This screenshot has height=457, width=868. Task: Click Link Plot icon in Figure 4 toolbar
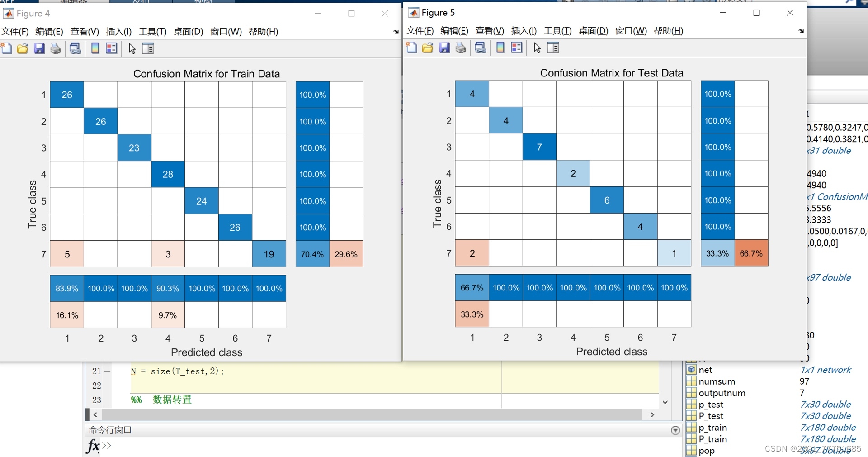[x=75, y=48]
